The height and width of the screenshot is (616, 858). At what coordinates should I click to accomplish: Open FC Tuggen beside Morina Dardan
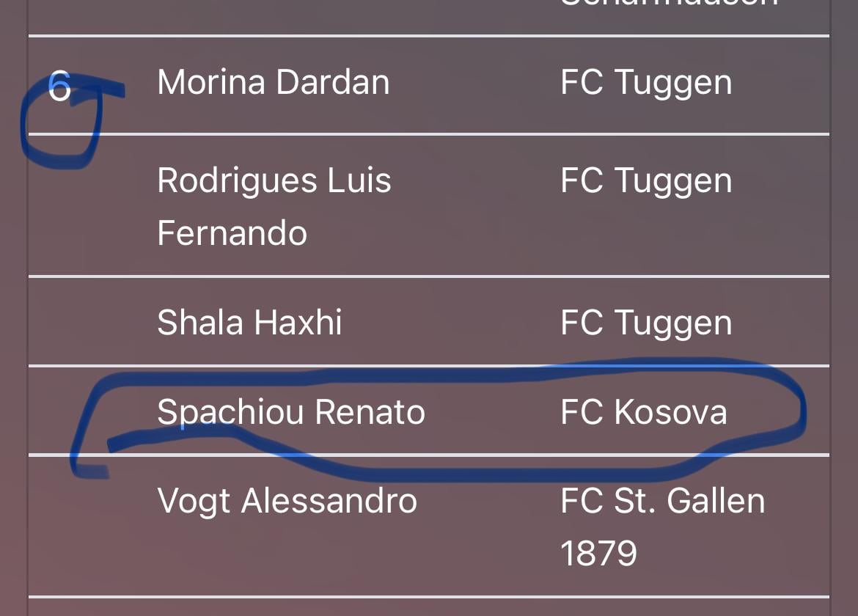pyautogui.click(x=645, y=82)
